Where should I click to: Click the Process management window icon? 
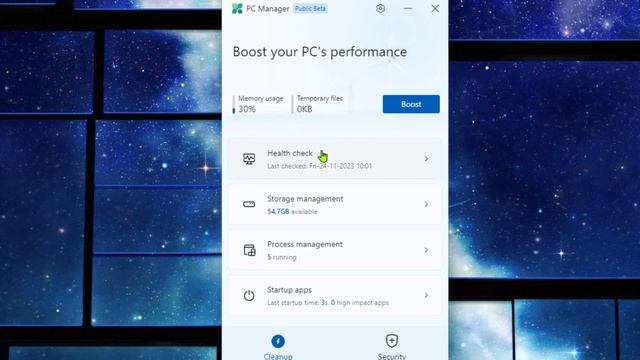[249, 250]
